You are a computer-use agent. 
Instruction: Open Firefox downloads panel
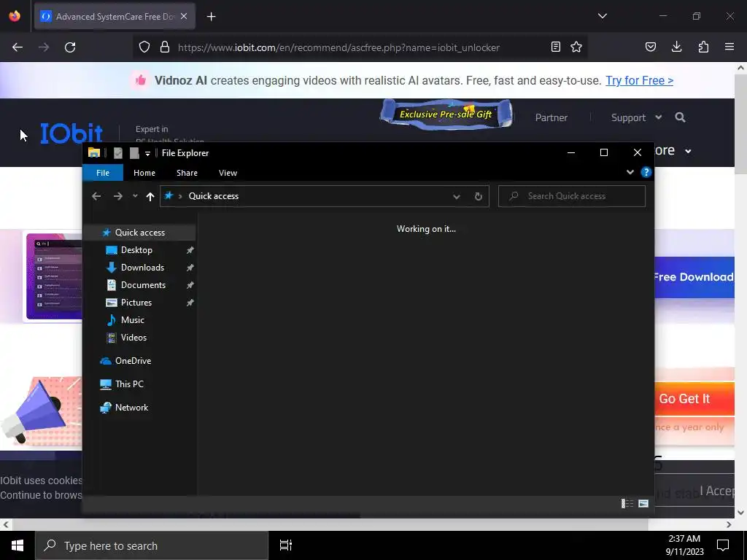pyautogui.click(x=676, y=47)
